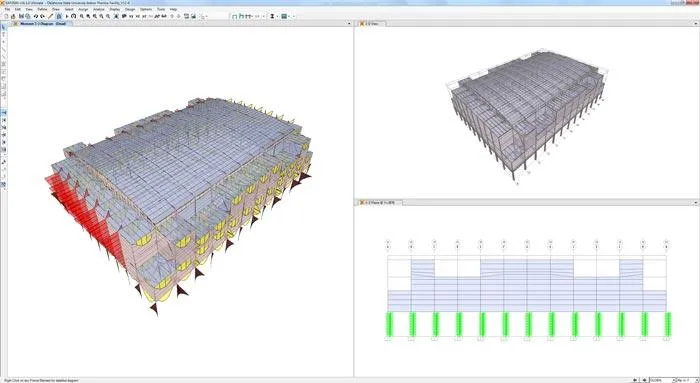Switch to the 3-D View tab
Viewport: 700px width, 383px height.
coord(372,23)
